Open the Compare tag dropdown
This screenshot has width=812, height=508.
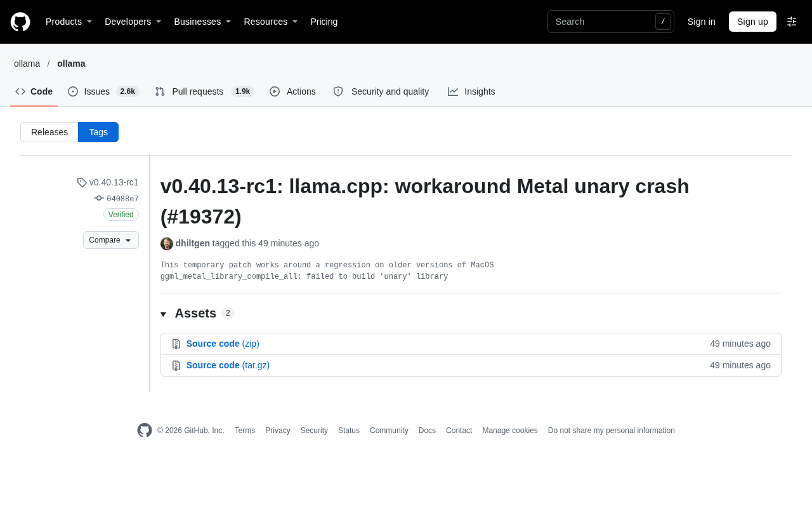coord(111,240)
